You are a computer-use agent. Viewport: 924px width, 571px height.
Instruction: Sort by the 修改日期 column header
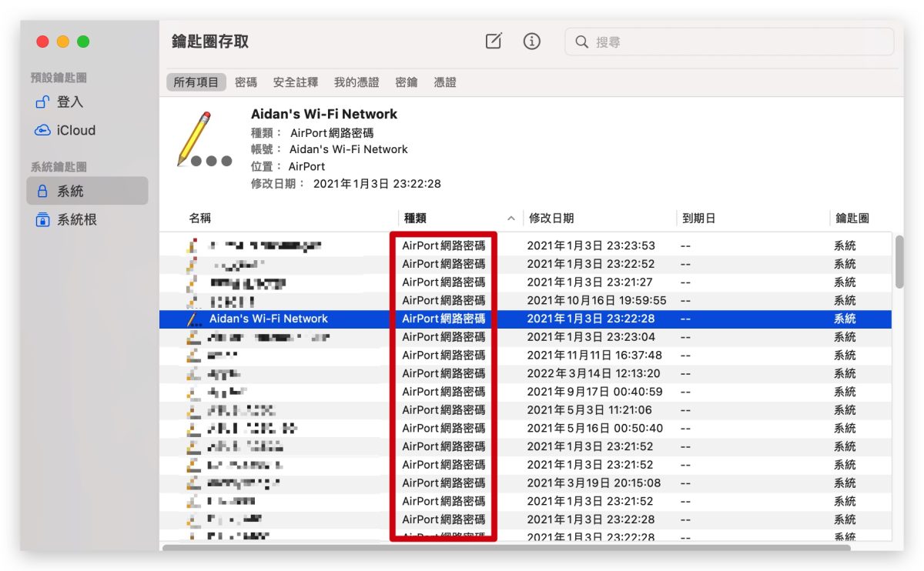coord(551,218)
